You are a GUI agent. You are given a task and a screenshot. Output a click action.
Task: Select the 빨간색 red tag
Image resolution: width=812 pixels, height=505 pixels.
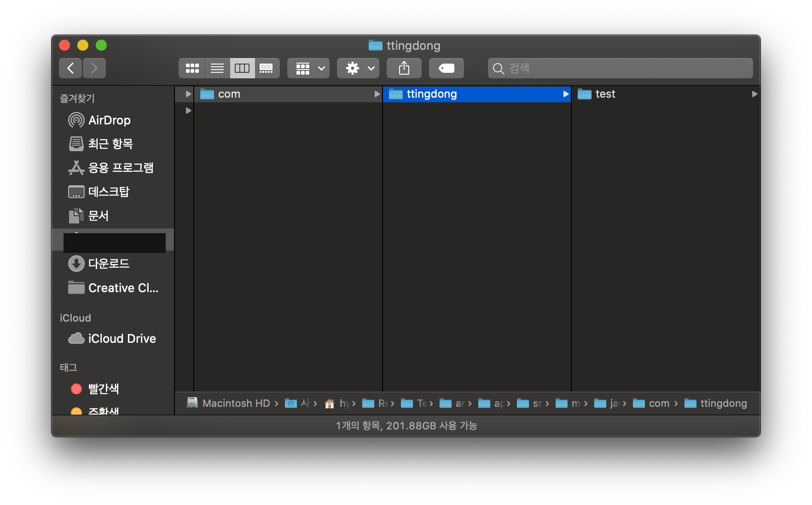click(113, 389)
